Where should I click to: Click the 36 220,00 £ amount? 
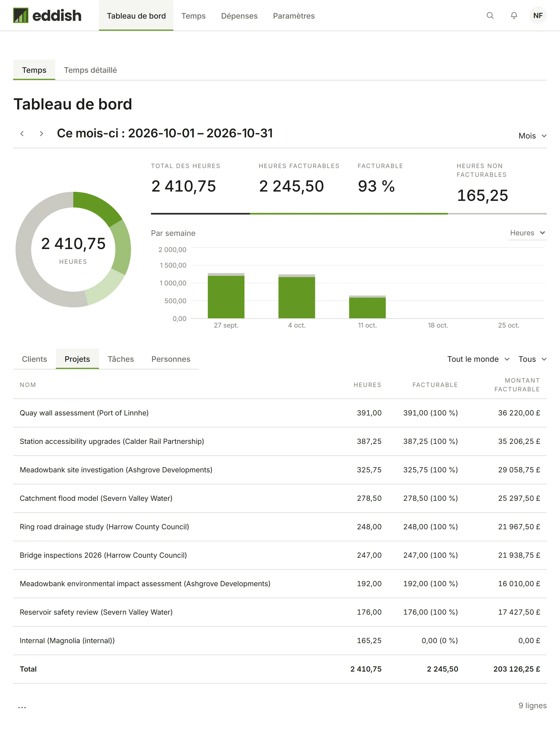pyautogui.click(x=519, y=413)
